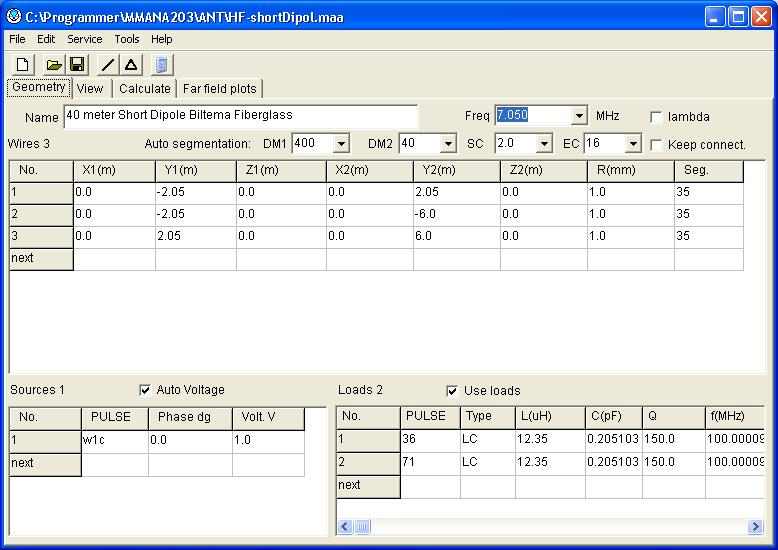Switch to the Far field plots tab
This screenshot has width=778, height=550.
(x=220, y=89)
